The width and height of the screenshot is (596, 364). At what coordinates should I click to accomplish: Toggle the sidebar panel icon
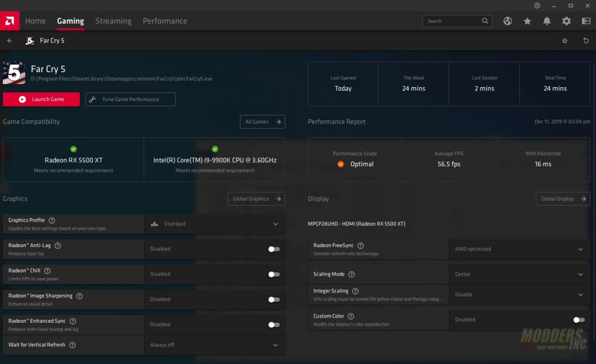coord(586,21)
